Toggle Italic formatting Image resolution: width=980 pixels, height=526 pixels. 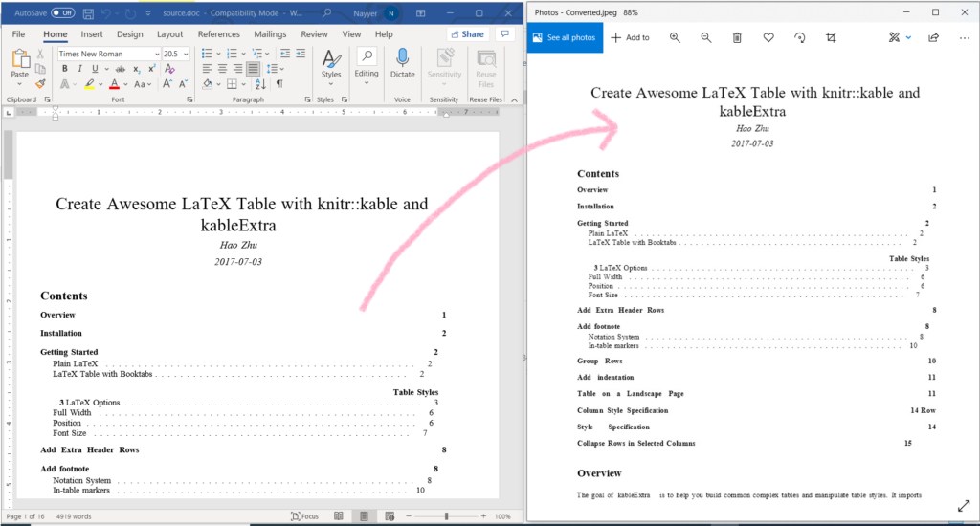tap(79, 69)
